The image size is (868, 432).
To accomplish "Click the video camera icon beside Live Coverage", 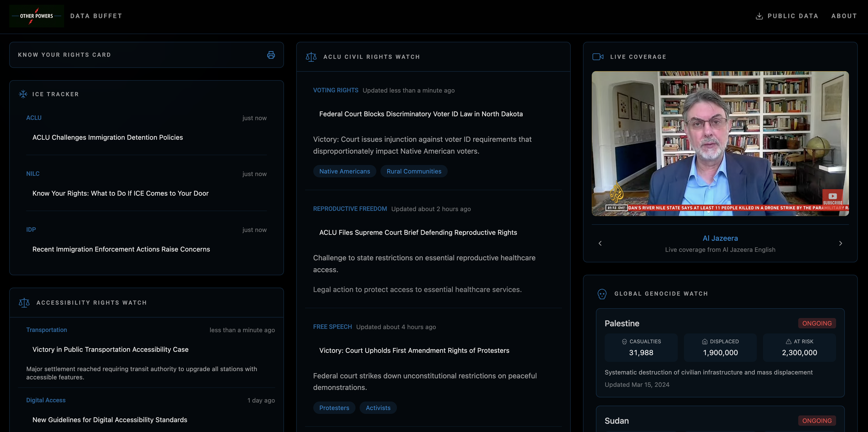I will point(598,57).
